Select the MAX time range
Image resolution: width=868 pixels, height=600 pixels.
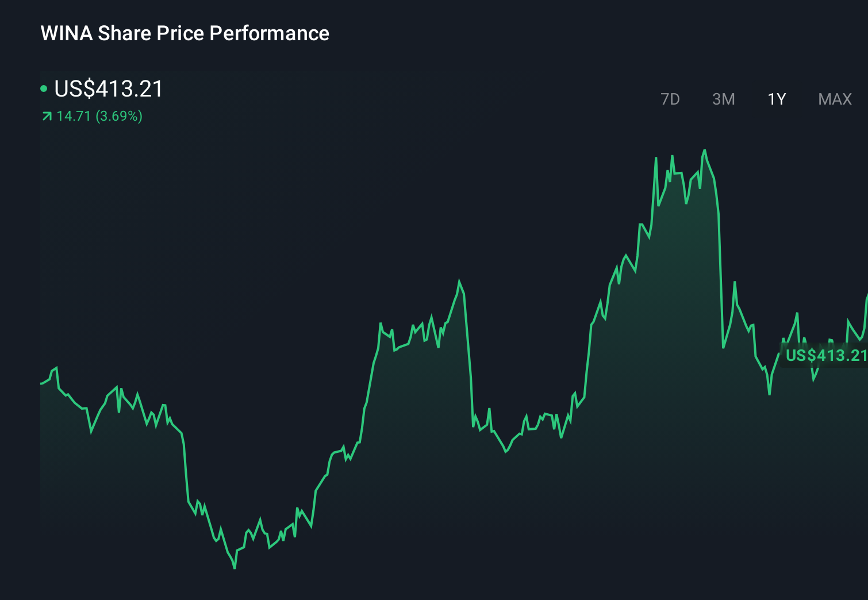pos(835,99)
